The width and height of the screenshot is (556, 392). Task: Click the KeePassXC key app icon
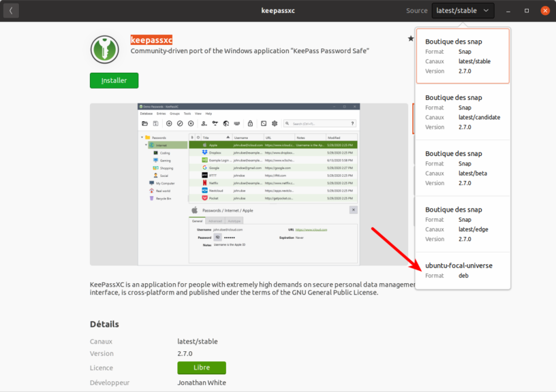105,50
